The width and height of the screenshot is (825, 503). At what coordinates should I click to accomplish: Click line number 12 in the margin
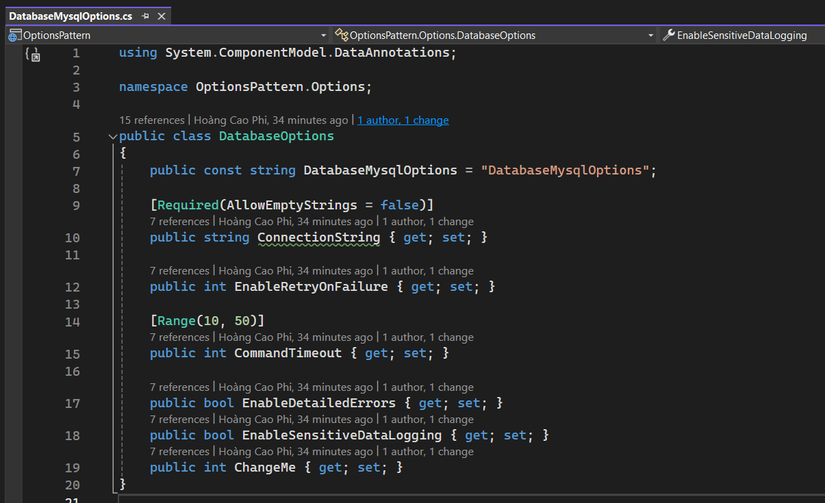tap(73, 287)
